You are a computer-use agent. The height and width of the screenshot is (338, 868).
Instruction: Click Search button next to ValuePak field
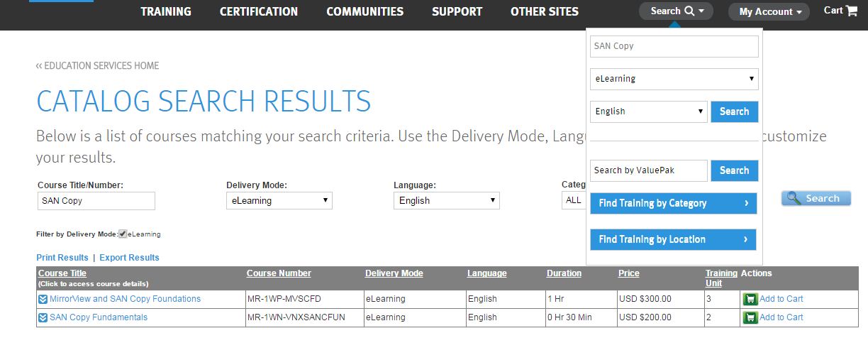click(735, 170)
